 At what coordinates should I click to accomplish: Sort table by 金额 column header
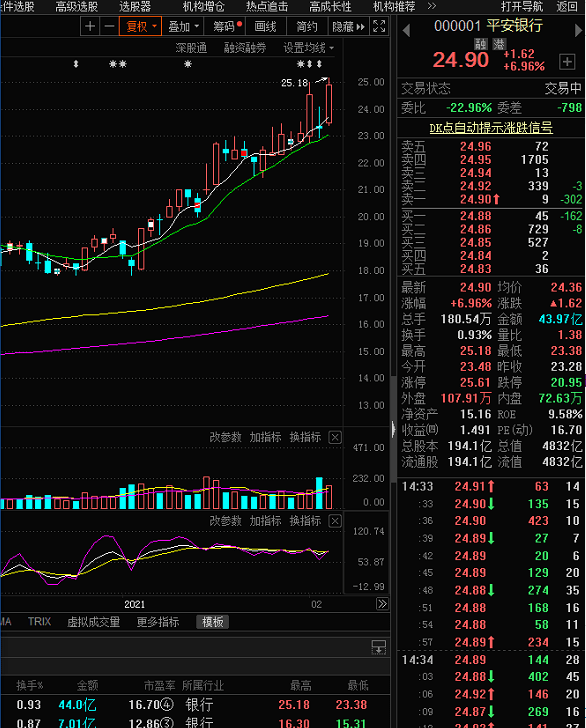(x=87, y=685)
